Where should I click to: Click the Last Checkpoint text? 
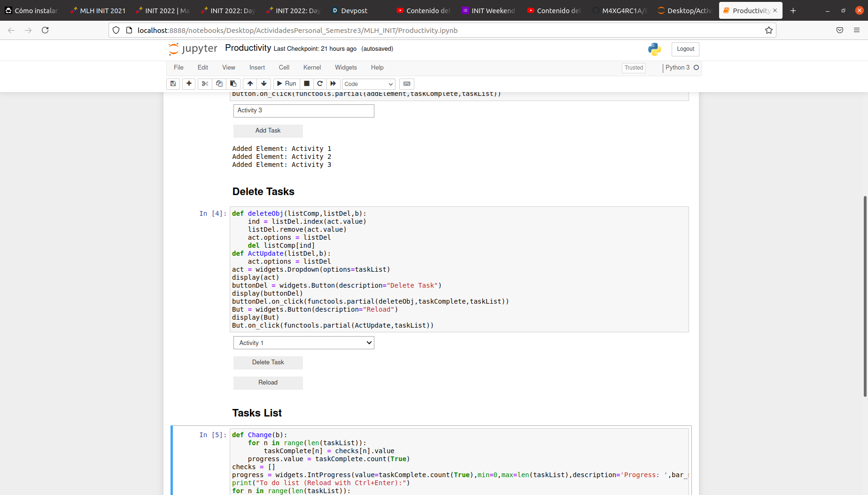(x=315, y=49)
